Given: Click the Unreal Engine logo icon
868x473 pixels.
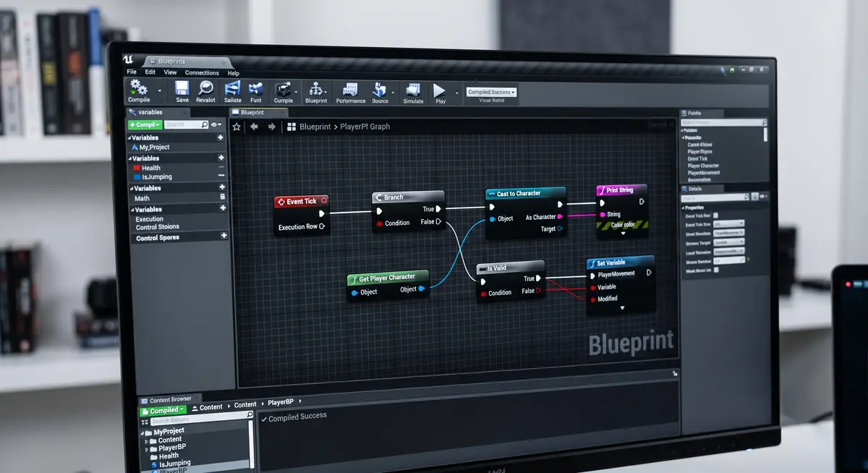Looking at the screenshot, I should pyautogui.click(x=128, y=60).
